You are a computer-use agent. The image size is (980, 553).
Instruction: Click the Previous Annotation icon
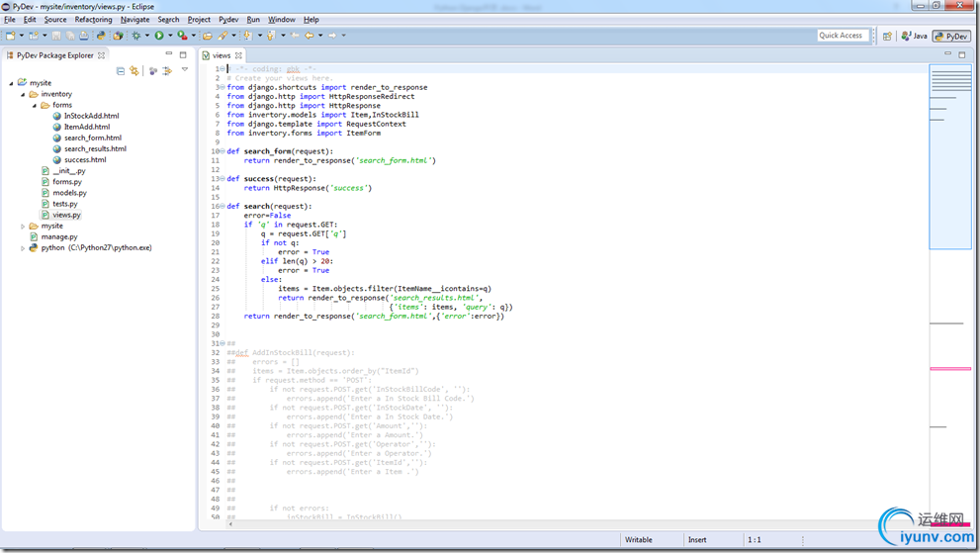click(271, 36)
